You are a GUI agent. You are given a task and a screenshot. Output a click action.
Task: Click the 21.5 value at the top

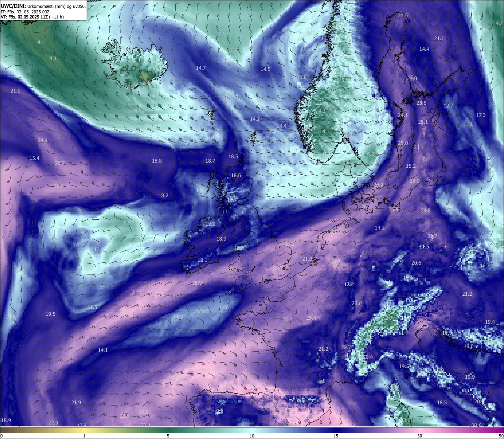click(x=403, y=16)
